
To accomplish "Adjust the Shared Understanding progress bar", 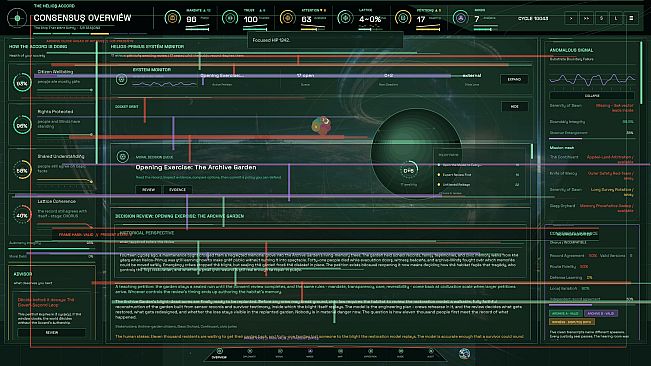I will point(65,181).
